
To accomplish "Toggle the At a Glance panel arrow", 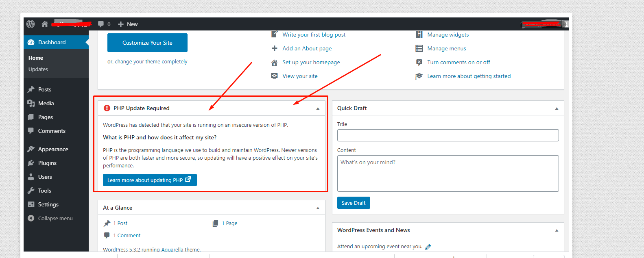I will click(318, 208).
